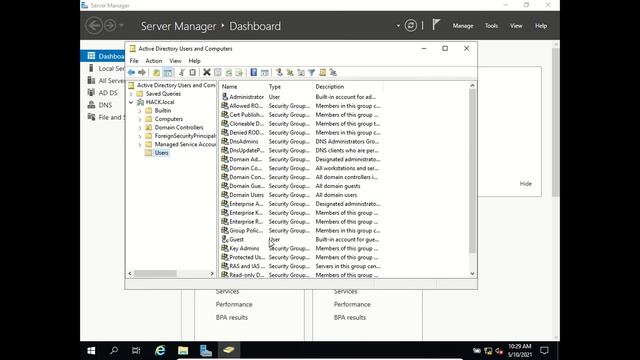Click the Properties toolbar icon
The width and height of the screenshot is (640, 360).
click(218, 73)
